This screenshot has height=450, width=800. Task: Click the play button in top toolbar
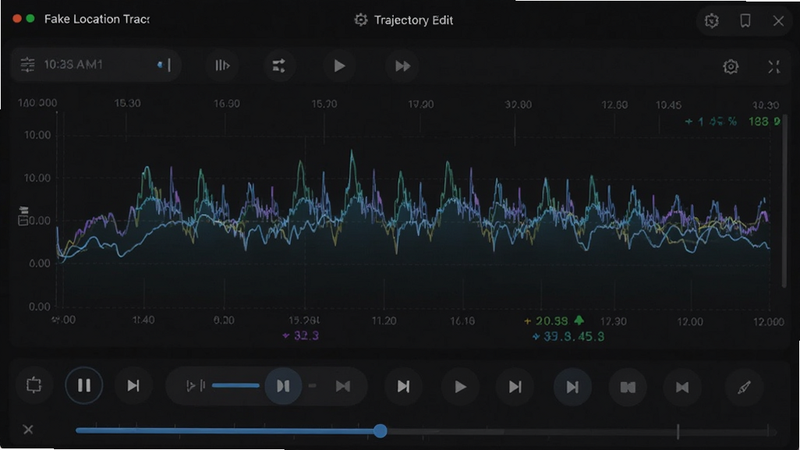339,66
